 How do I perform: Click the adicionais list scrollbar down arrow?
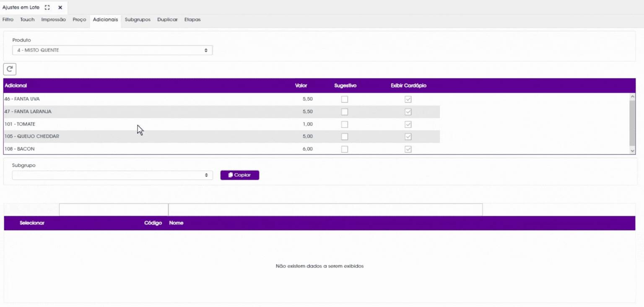coord(632,151)
